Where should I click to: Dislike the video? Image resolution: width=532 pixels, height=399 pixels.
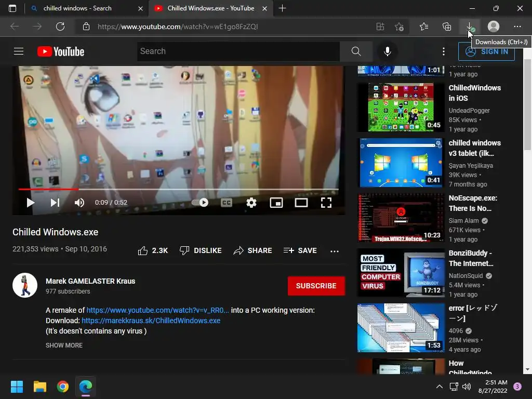[201, 251]
